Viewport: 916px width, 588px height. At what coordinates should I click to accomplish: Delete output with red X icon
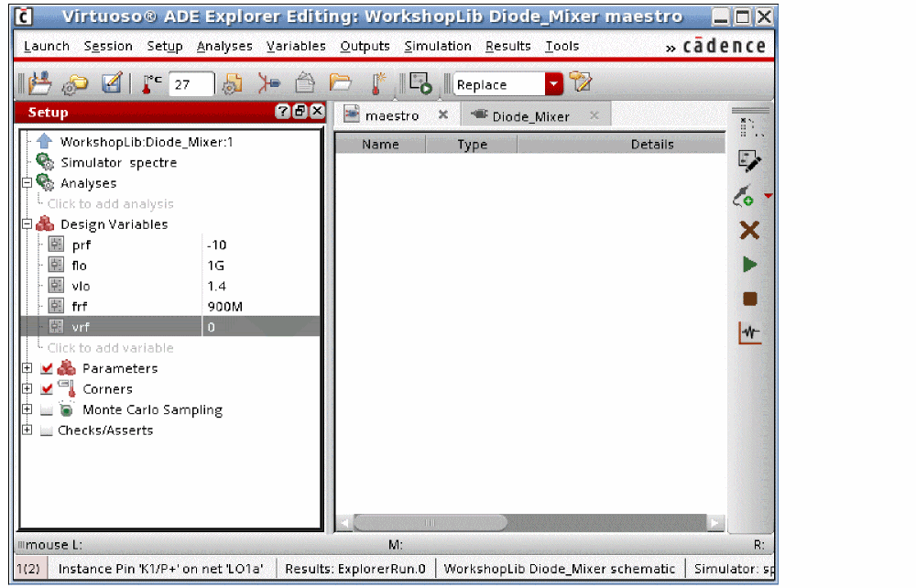click(x=749, y=230)
